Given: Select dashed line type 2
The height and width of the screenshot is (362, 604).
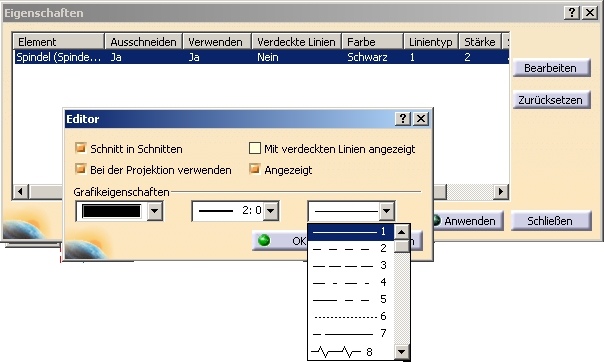Looking at the screenshot, I should click(351, 249).
